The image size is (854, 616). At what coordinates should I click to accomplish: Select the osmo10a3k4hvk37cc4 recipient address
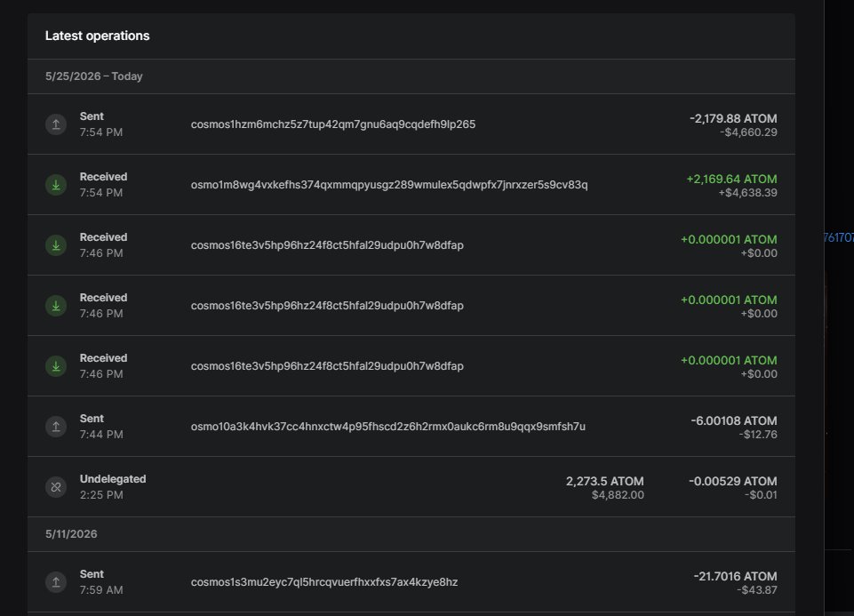tap(387, 427)
